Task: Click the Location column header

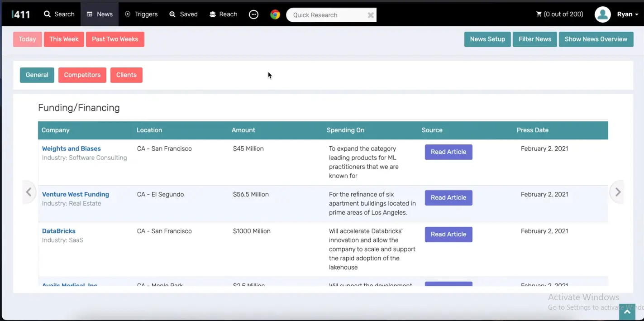Action: 149,130
